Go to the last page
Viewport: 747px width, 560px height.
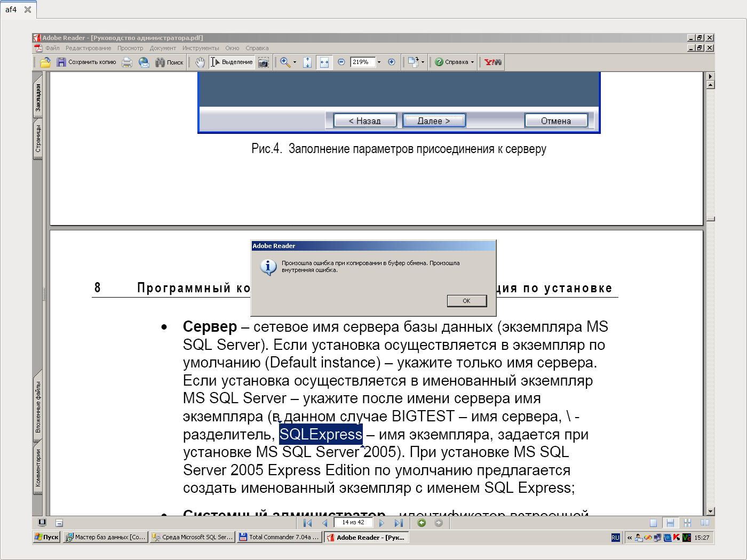click(399, 523)
